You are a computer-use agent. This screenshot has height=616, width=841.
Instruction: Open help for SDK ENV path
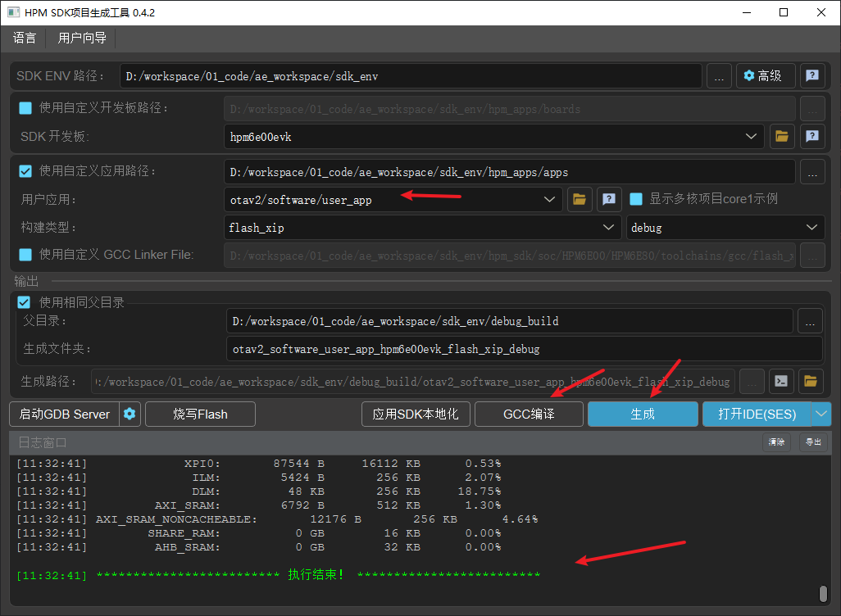[x=812, y=75]
